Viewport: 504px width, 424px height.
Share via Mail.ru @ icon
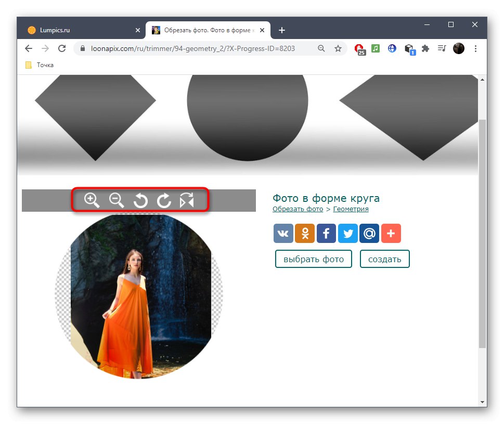point(369,233)
